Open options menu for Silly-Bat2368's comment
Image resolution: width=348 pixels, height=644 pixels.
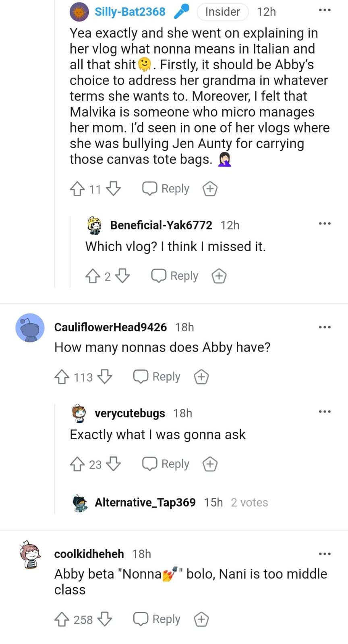point(324,10)
